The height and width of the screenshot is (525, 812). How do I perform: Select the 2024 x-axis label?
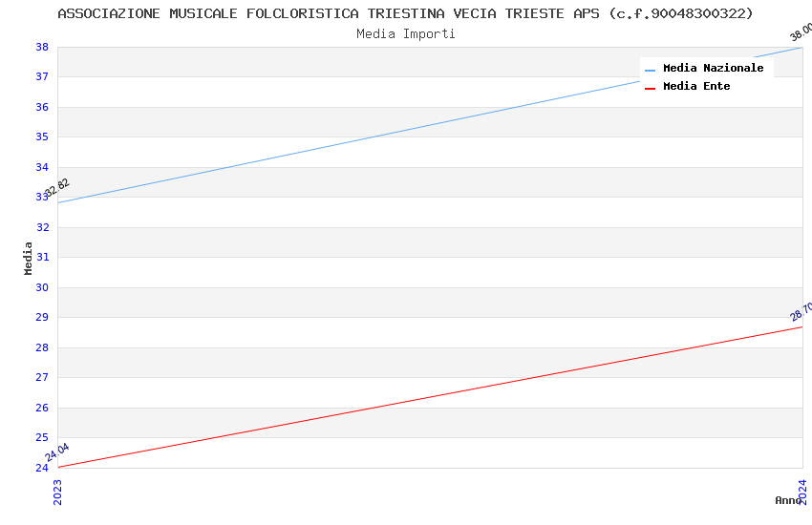pos(802,492)
